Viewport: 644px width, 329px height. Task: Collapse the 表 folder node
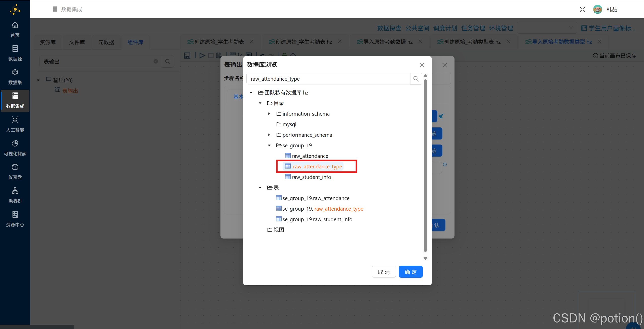click(260, 188)
